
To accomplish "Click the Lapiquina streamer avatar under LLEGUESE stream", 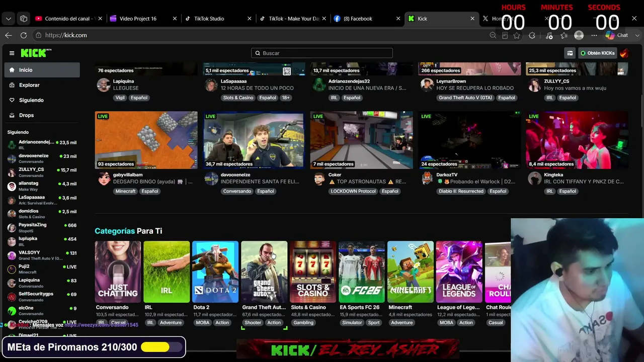I will [x=104, y=85].
